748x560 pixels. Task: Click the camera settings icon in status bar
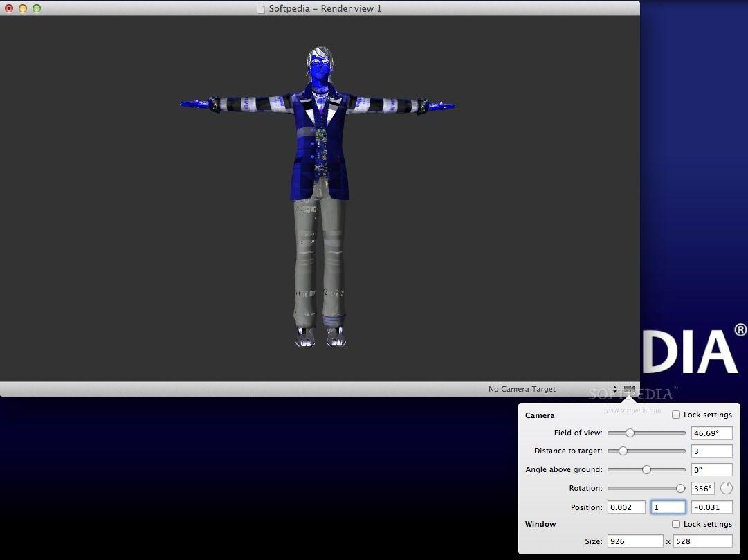click(x=629, y=390)
